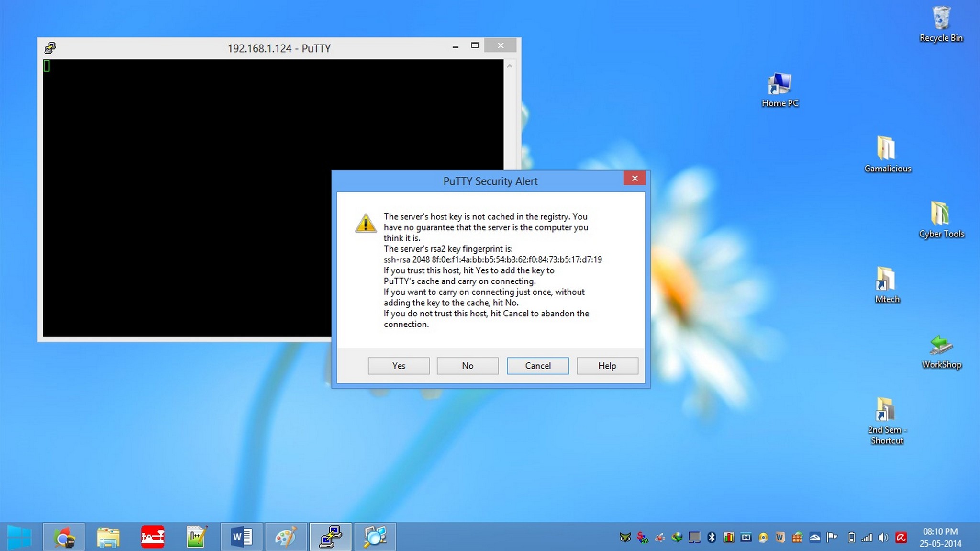Close the PuTTY Security Alert dialog

[x=635, y=178]
